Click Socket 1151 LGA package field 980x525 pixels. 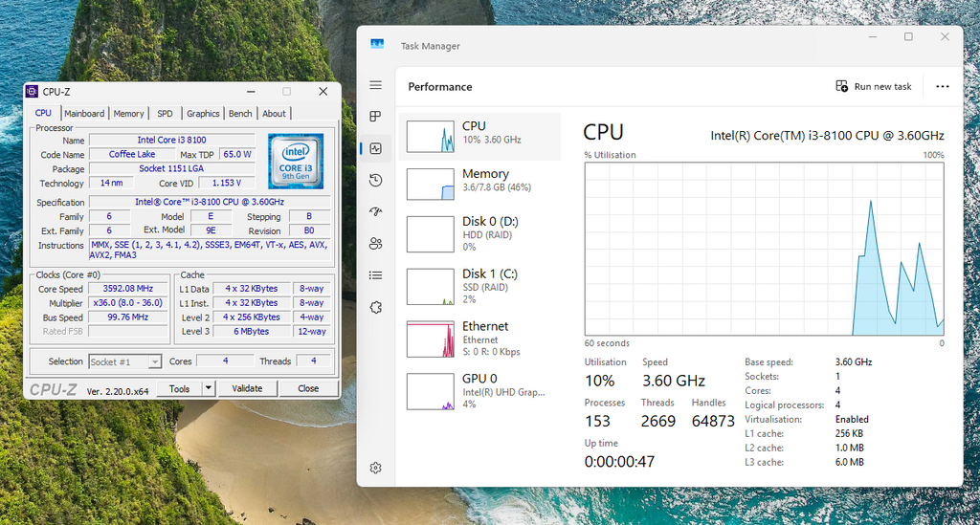coord(172,168)
